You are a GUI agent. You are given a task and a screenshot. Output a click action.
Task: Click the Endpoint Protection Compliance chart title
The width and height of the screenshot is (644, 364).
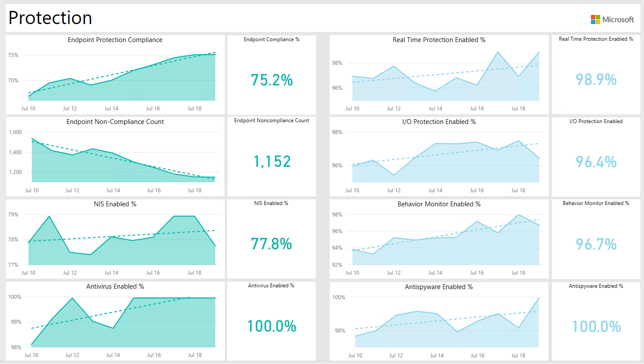115,40
